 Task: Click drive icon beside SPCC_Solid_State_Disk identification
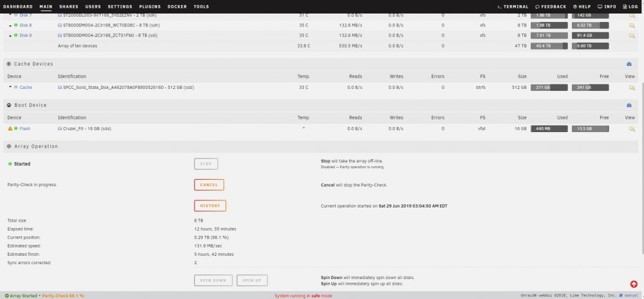pyautogui.click(x=59, y=88)
